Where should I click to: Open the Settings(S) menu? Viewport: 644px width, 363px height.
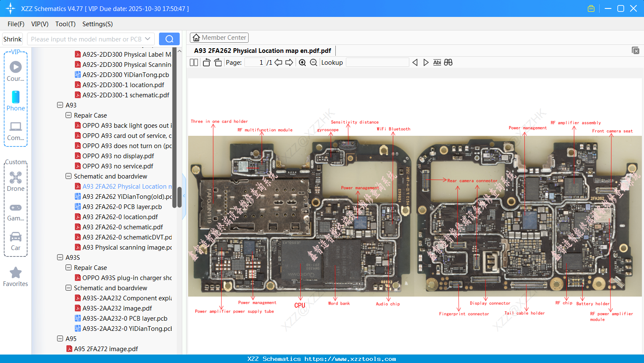[97, 24]
